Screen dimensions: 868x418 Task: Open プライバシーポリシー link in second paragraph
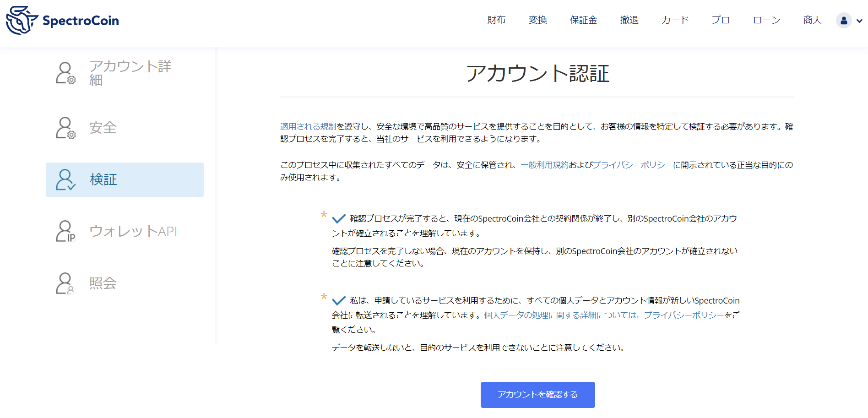[632, 165]
